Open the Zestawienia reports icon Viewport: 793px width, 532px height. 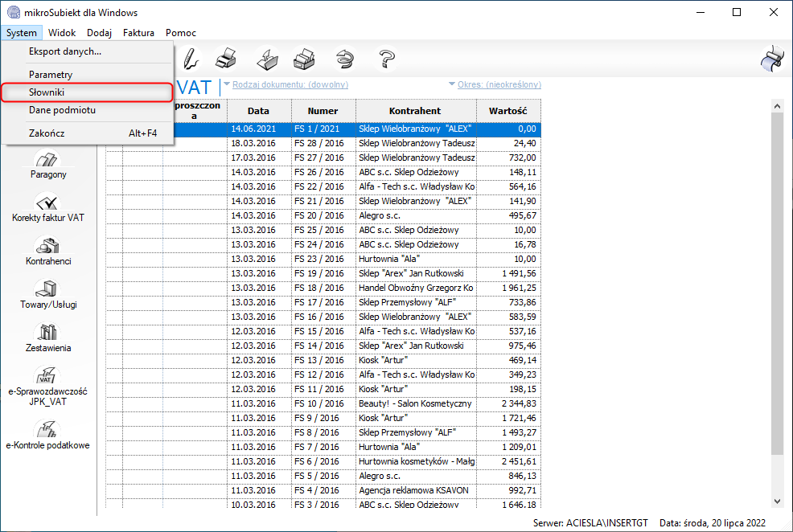pos(49,335)
